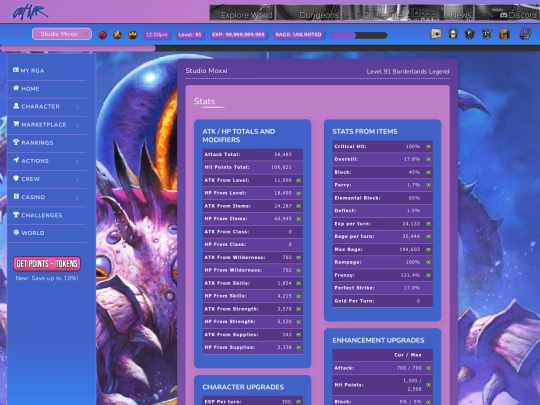Expand the Casino sidebar submenu chevron
This screenshot has width=540, height=405.
(77, 198)
